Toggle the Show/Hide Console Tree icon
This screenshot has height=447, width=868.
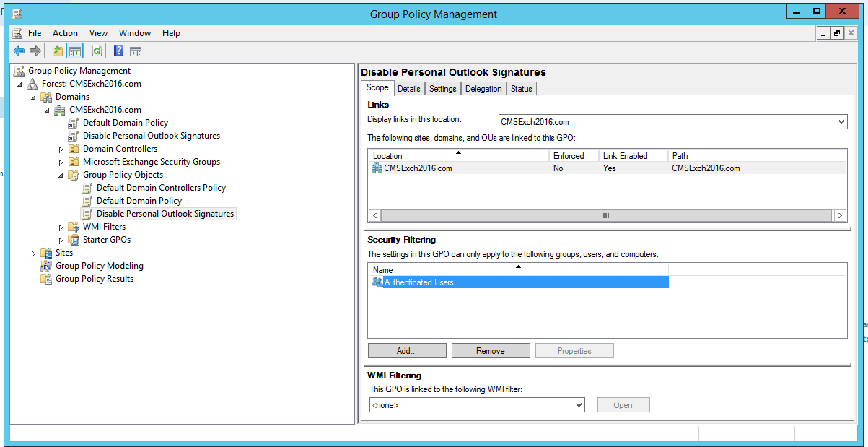[x=75, y=51]
